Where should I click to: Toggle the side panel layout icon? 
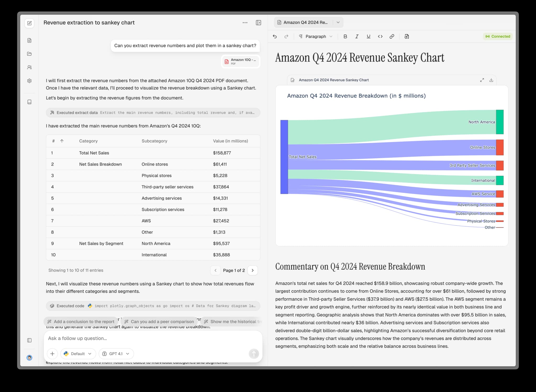coord(258,23)
